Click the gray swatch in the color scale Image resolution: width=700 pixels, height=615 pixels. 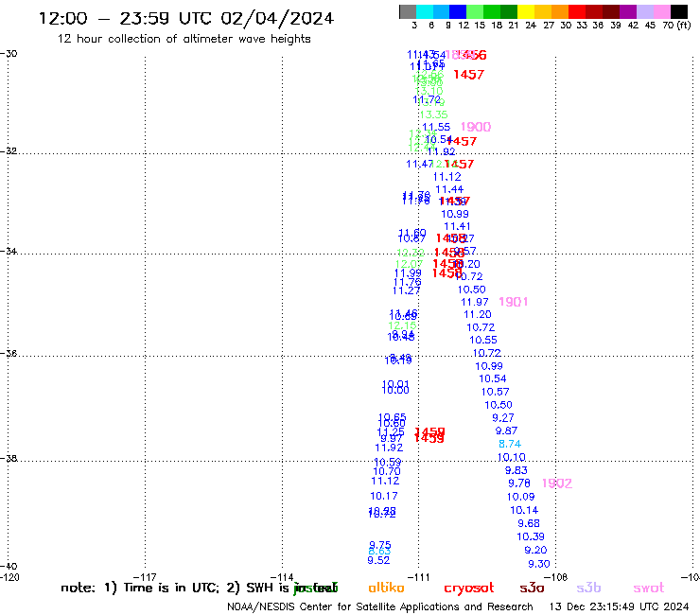tap(408, 11)
